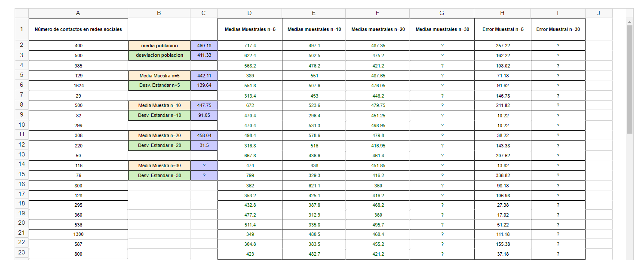Select the cell containing 497.1
Screen dimensions: 644x260
(x=314, y=46)
